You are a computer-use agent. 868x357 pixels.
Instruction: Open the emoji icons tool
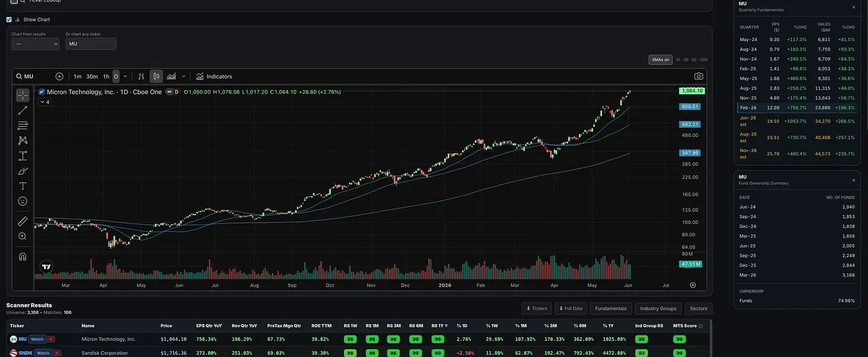point(23,201)
